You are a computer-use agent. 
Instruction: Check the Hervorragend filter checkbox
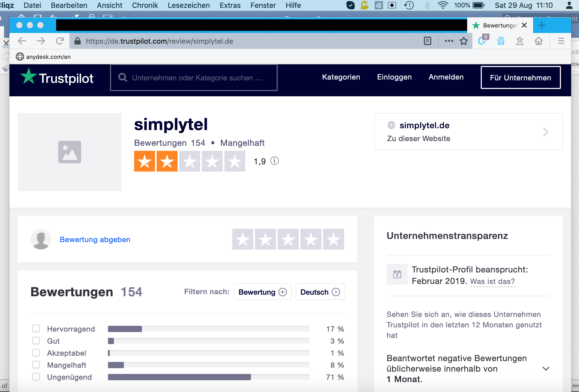click(36, 328)
